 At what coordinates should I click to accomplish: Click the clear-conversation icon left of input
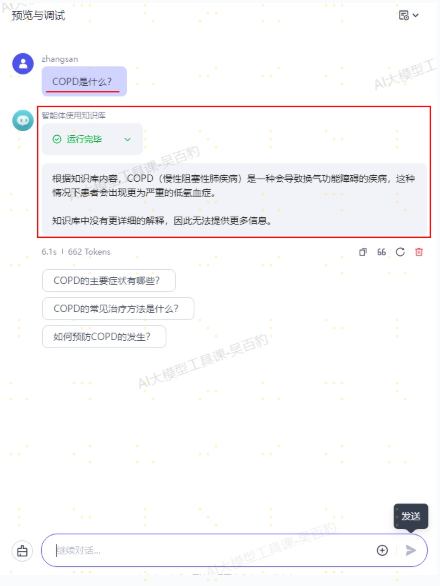22,551
